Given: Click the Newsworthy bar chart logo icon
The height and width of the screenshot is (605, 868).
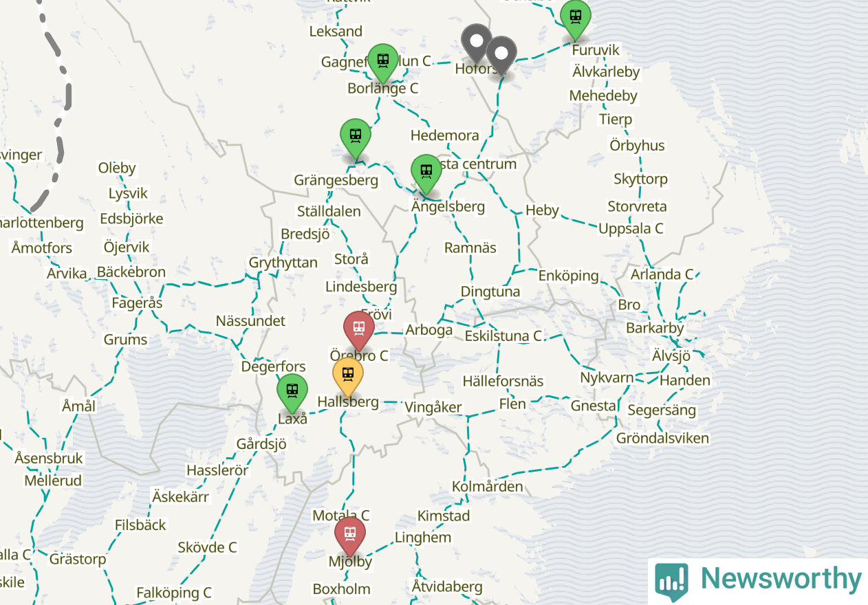Looking at the screenshot, I should click(672, 582).
